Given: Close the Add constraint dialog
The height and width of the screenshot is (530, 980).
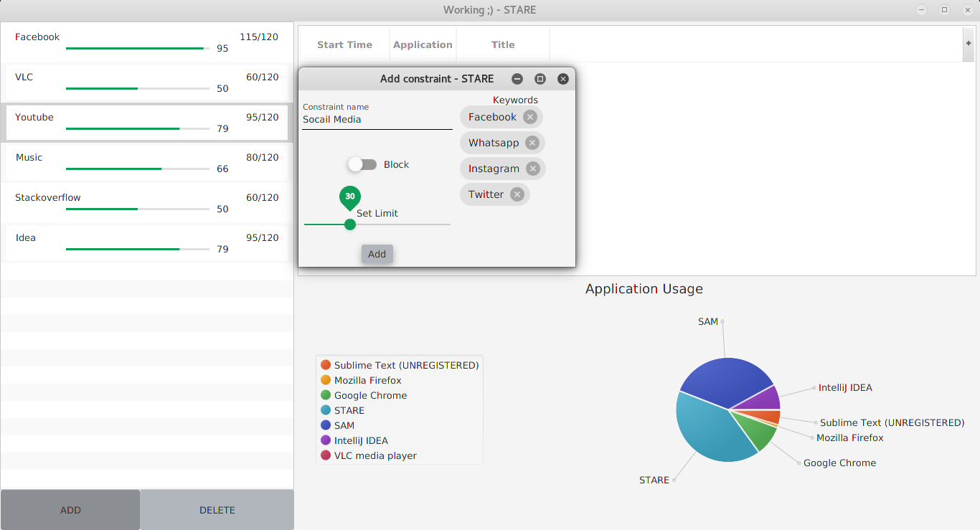Looking at the screenshot, I should (x=563, y=79).
